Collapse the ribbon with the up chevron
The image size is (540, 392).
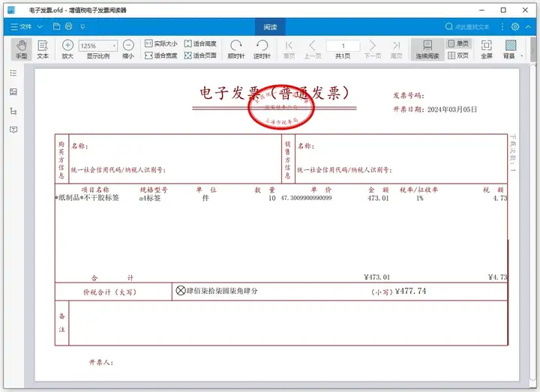click(x=528, y=26)
